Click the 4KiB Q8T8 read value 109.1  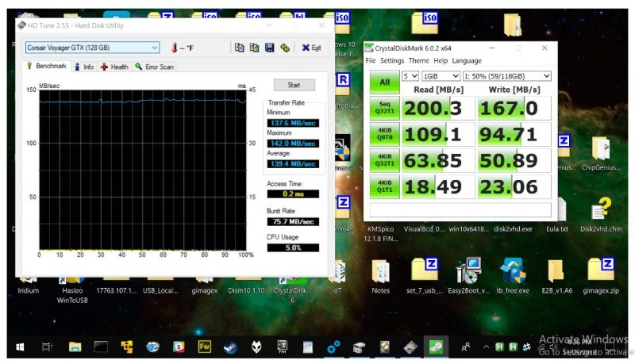coord(437,134)
